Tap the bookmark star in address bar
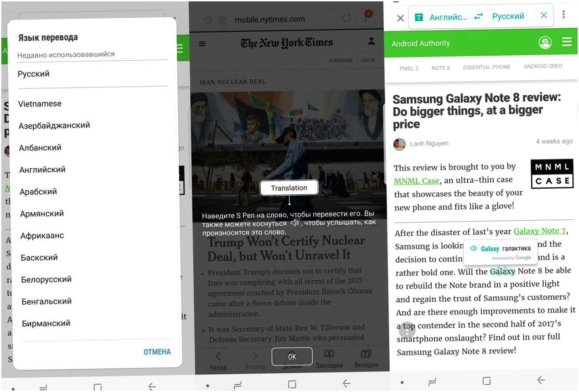This screenshot has height=392, width=579. (x=208, y=20)
